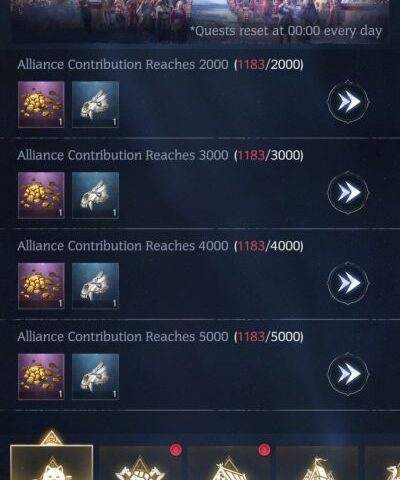Tap beast skull reward for 3000 quest

(x=95, y=195)
